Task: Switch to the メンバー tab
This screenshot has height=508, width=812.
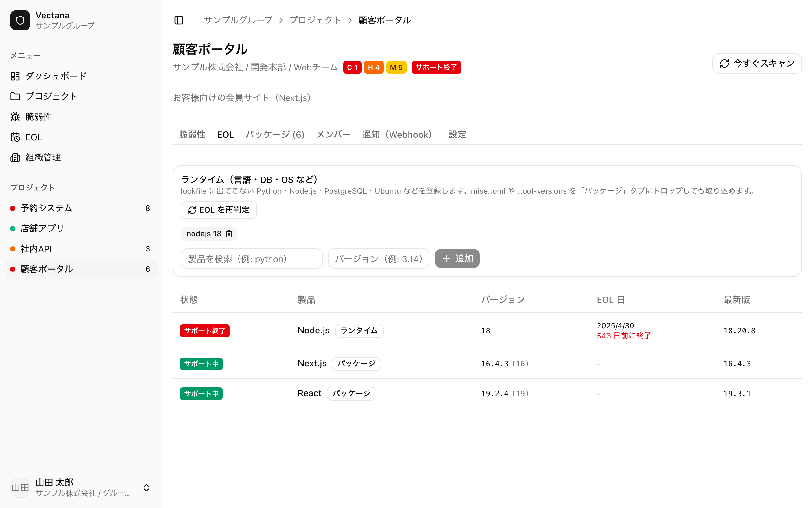Action: pos(334,135)
